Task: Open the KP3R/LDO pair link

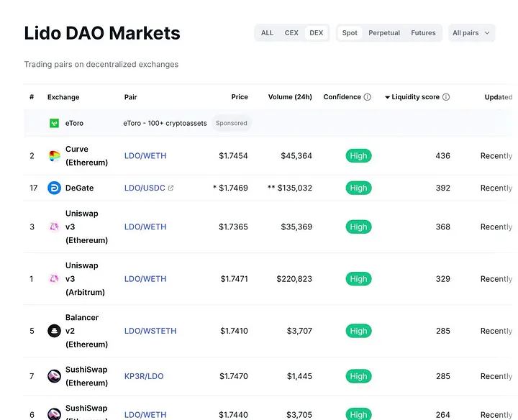Action: (x=144, y=376)
